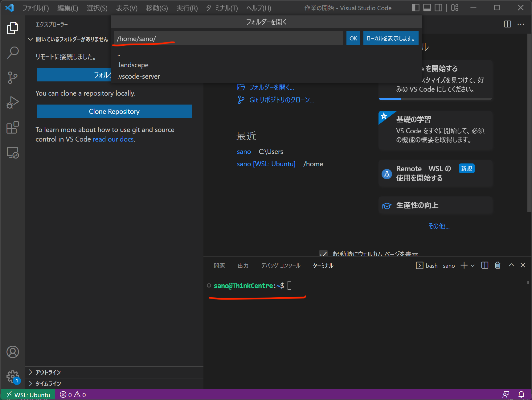The width and height of the screenshot is (532, 400).
Task: Open the Search view icon
Action: [x=13, y=53]
